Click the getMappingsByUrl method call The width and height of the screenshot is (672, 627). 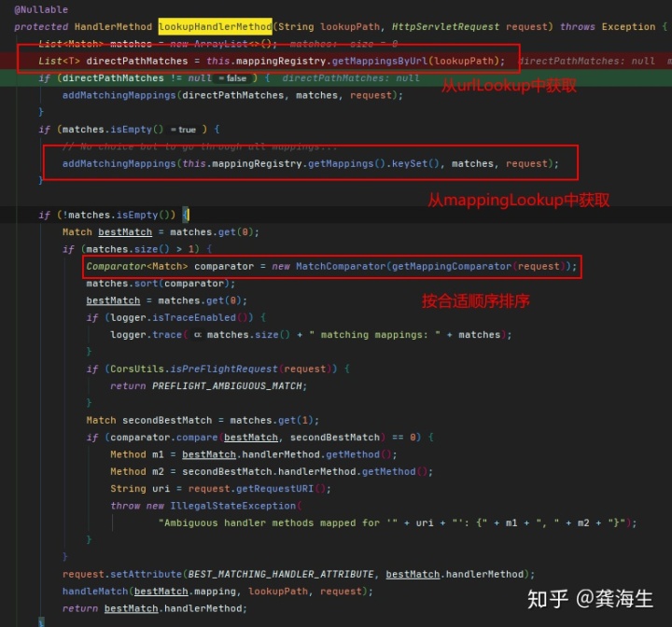pyautogui.click(x=380, y=61)
